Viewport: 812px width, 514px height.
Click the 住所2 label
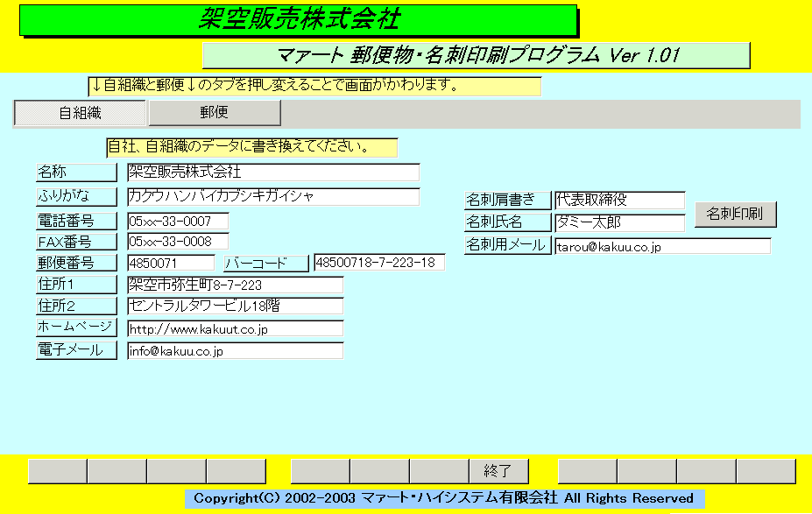pos(76,306)
